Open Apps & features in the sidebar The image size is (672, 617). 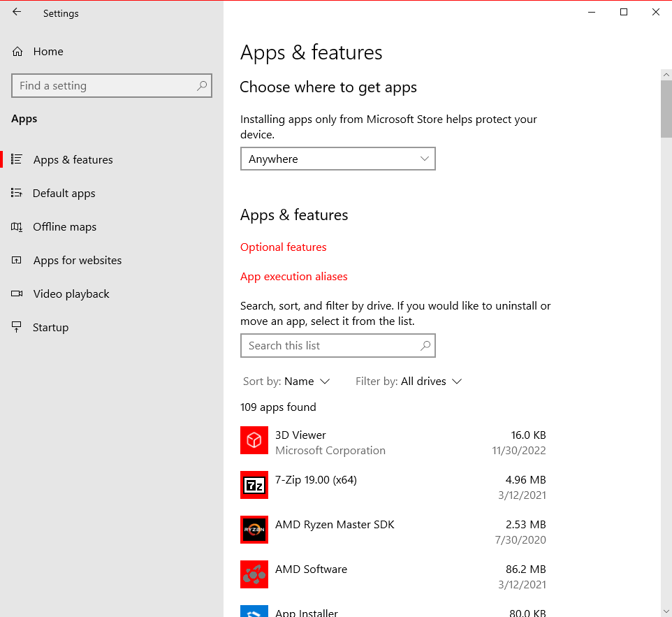(x=112, y=159)
